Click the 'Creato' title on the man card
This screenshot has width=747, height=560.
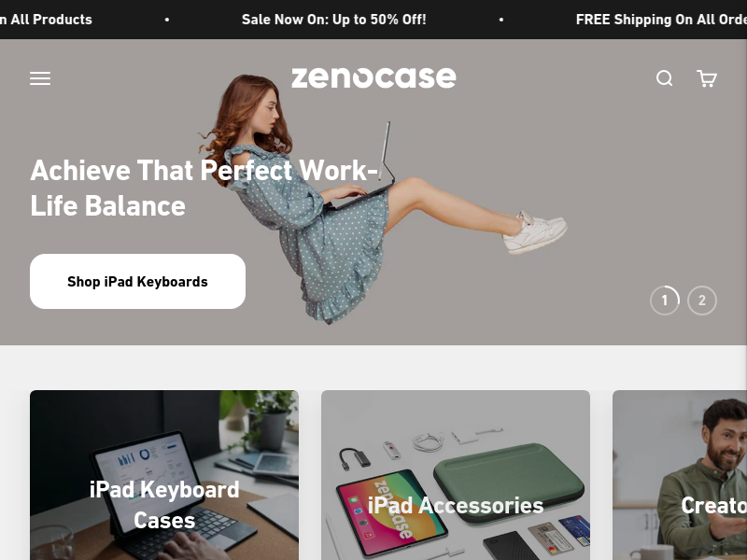click(713, 505)
